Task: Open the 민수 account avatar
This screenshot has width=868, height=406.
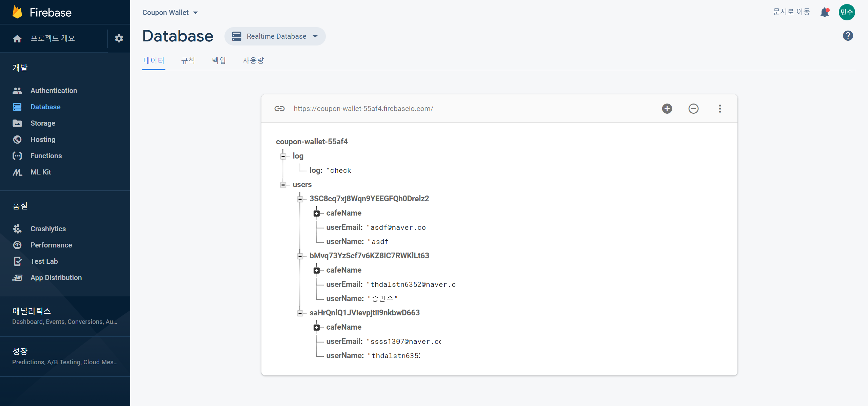Action: (x=847, y=13)
